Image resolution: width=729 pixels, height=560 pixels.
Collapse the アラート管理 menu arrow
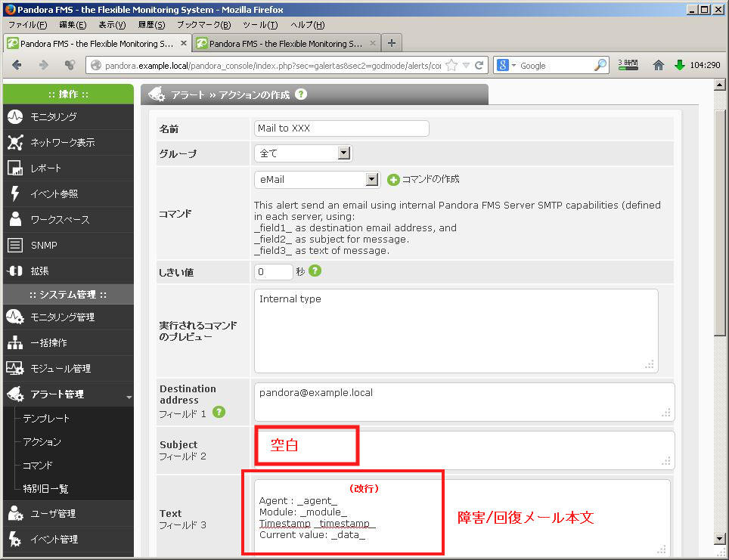[x=129, y=397]
